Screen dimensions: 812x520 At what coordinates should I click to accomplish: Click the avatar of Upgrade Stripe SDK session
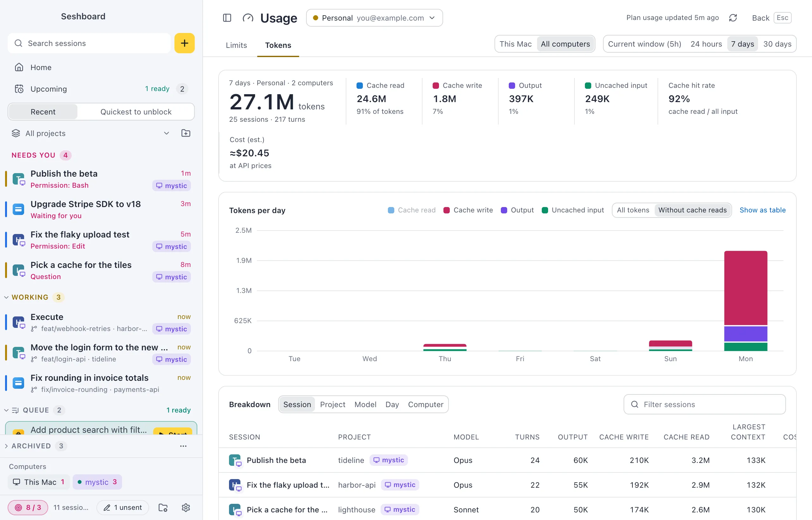(19, 209)
